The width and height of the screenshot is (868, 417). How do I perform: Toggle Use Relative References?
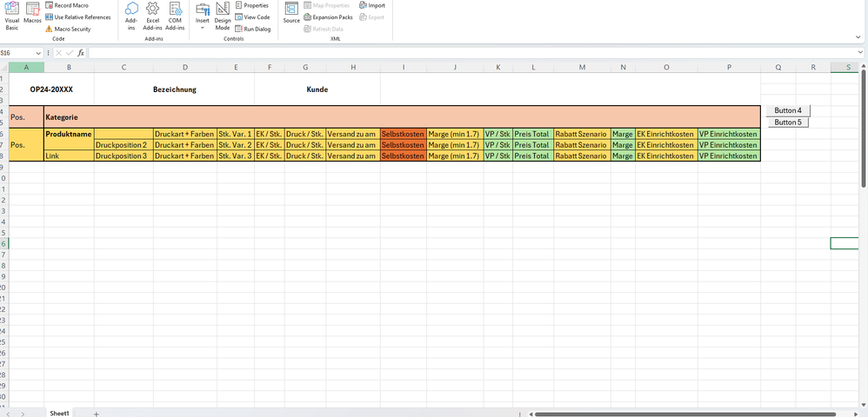tap(78, 17)
